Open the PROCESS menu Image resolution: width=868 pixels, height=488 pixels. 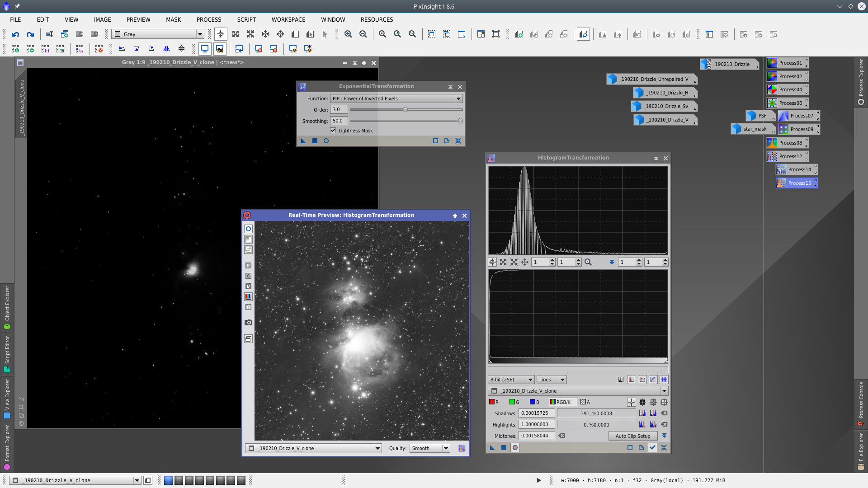coord(208,19)
